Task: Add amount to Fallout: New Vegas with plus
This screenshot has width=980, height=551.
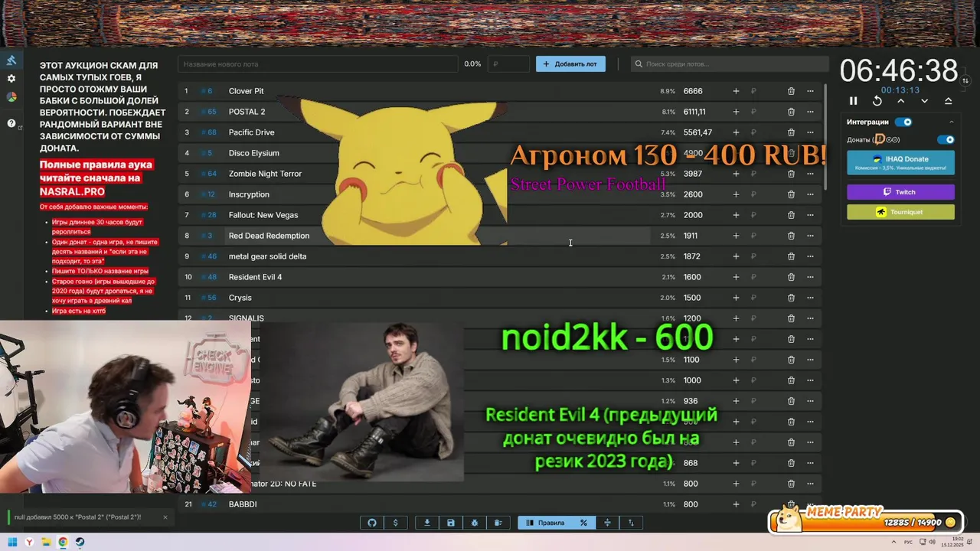Action: [x=736, y=215]
